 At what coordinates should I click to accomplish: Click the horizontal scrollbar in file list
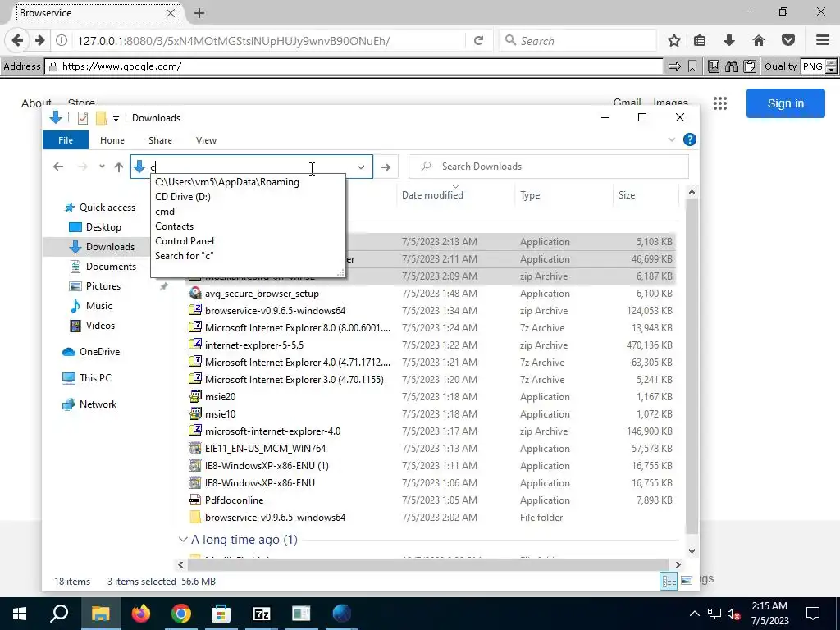click(428, 564)
